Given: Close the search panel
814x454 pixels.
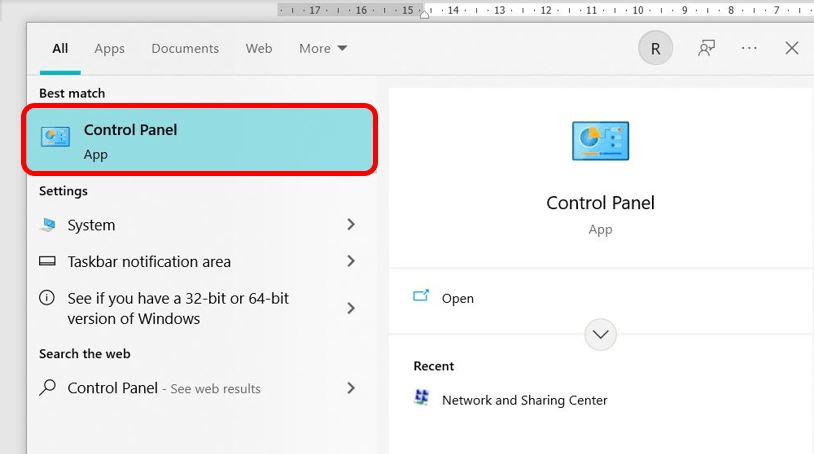Looking at the screenshot, I should [792, 48].
